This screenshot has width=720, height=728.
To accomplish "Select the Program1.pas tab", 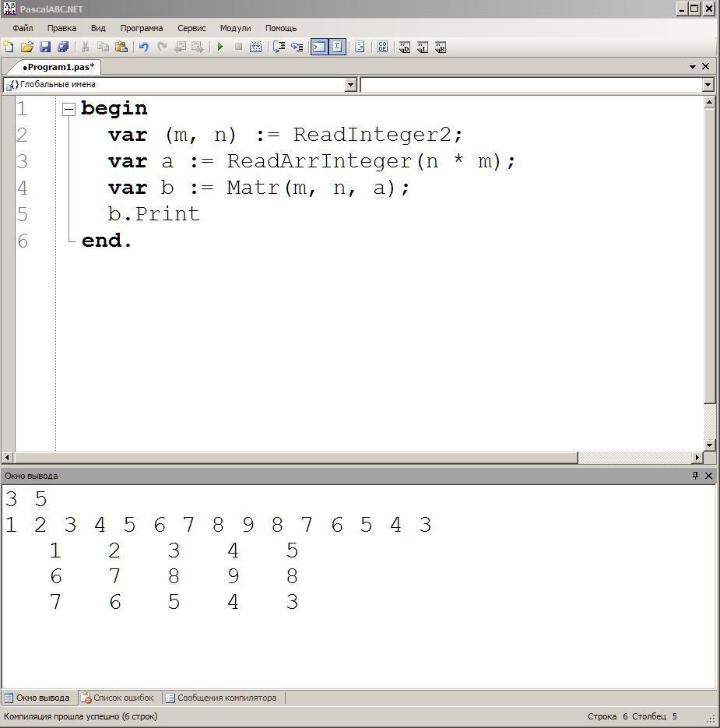I will (58, 67).
